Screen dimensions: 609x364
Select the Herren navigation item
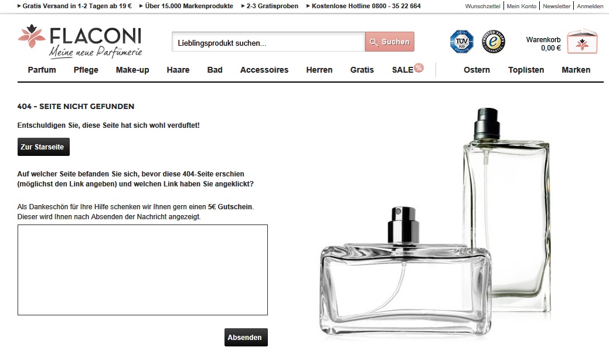pos(319,70)
